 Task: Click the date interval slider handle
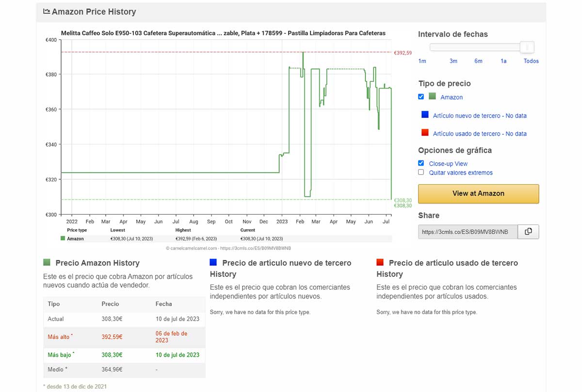[527, 47]
